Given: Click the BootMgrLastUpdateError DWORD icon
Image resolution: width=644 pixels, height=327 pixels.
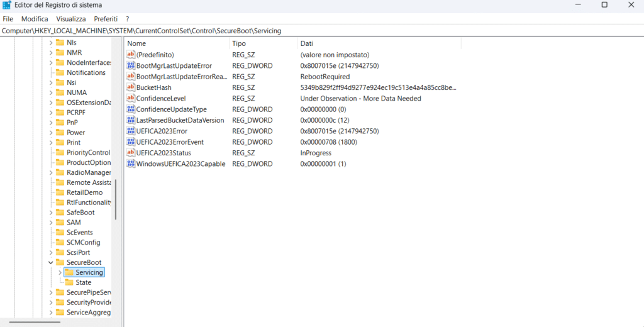Looking at the screenshot, I should (x=131, y=65).
